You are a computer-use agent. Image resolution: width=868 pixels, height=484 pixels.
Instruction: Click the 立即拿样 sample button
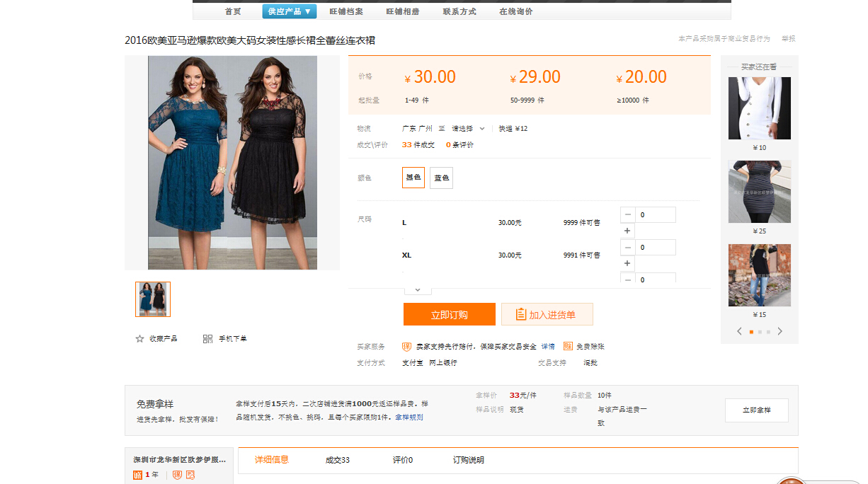pyautogui.click(x=756, y=410)
